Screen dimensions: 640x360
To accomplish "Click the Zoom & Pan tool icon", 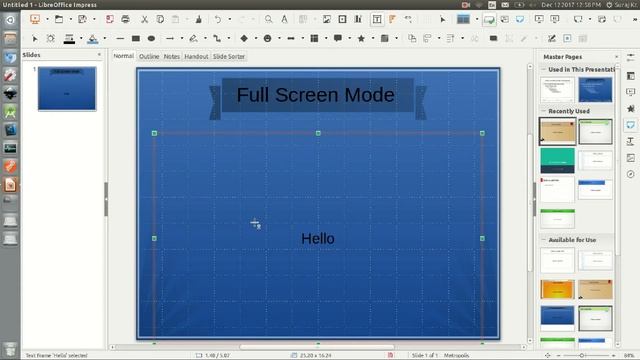I will pyautogui.click(x=51, y=38).
